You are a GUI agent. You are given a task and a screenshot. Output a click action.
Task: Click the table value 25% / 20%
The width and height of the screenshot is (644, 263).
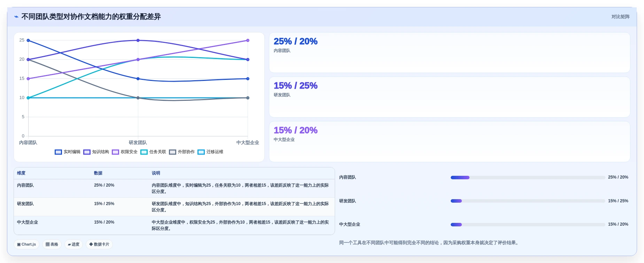104,186
